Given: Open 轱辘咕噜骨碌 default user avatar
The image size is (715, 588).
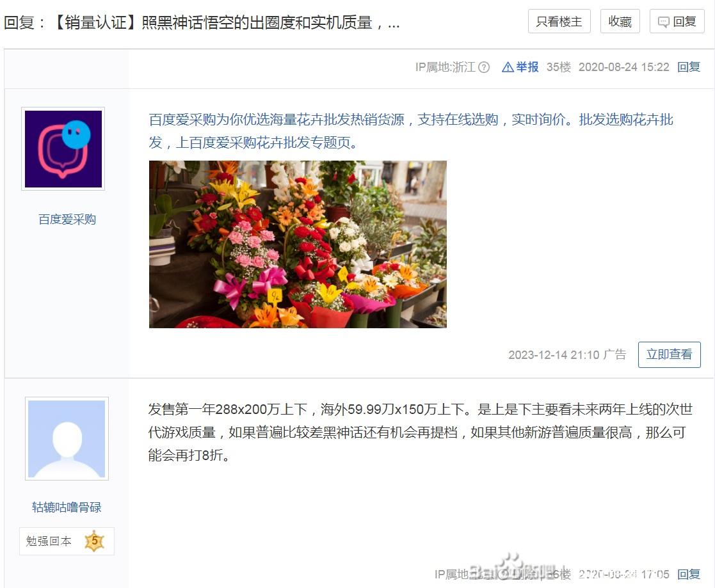Looking at the screenshot, I should coord(67,438).
